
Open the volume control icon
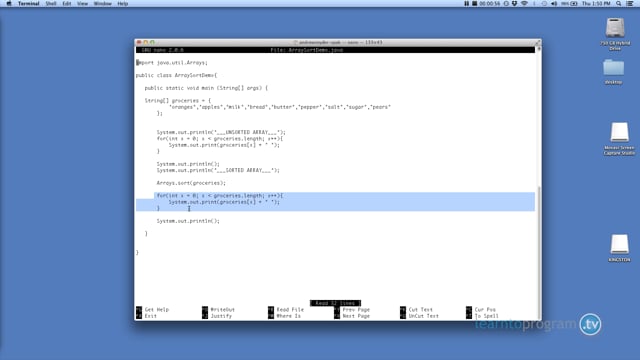(554, 4)
